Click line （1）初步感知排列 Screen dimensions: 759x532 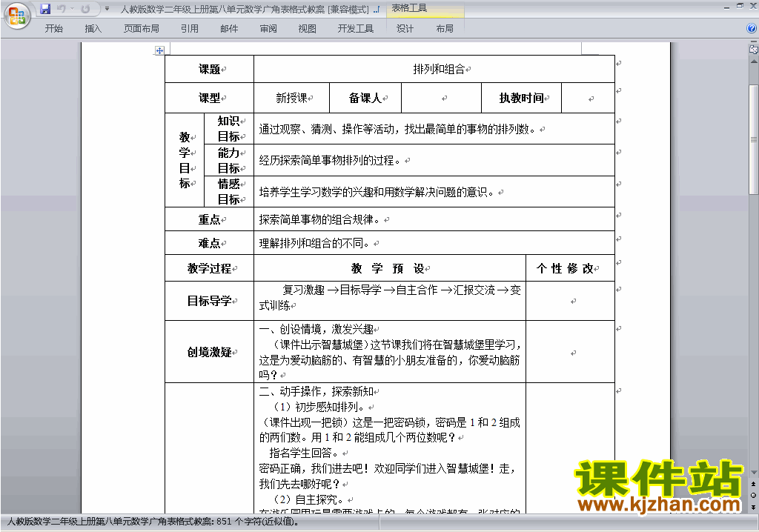coord(318,407)
